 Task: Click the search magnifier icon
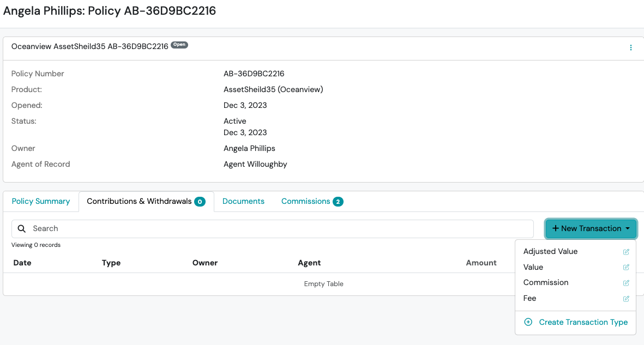22,229
